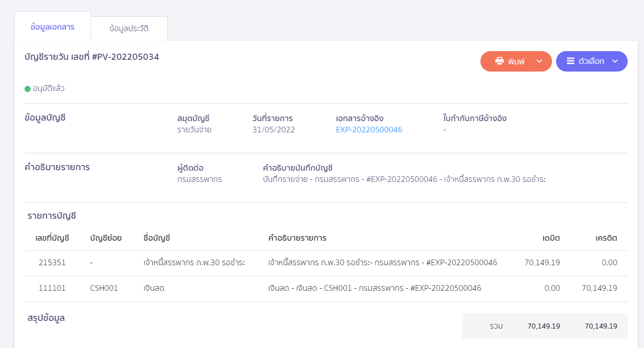Click the green อนุมัติแล้ว status dot

tap(28, 89)
